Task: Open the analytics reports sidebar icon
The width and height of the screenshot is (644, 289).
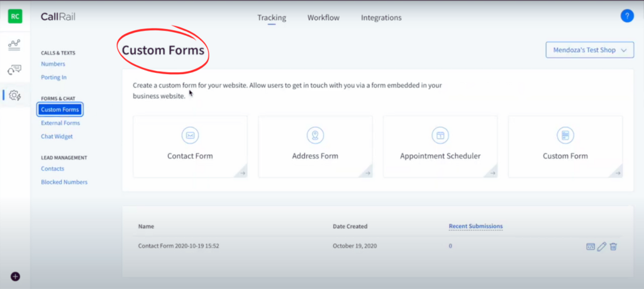Action: [x=14, y=45]
